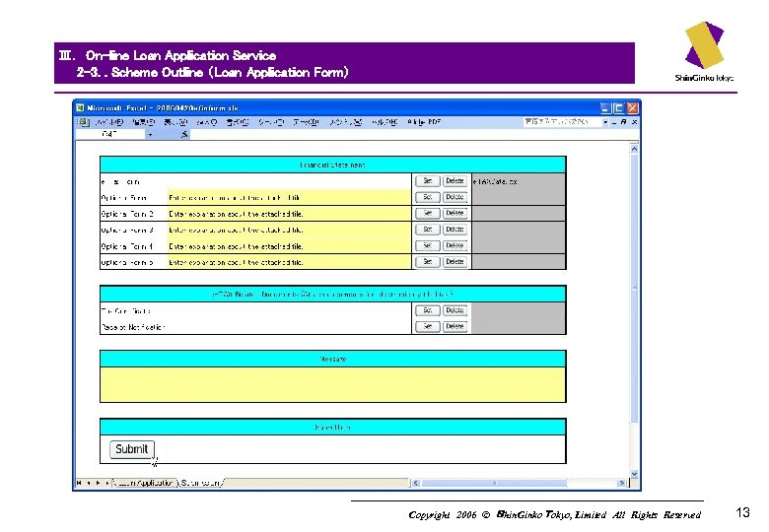The width and height of the screenshot is (769, 532).
Task: Click Delete for Optional Form 1
Action: [x=454, y=197]
